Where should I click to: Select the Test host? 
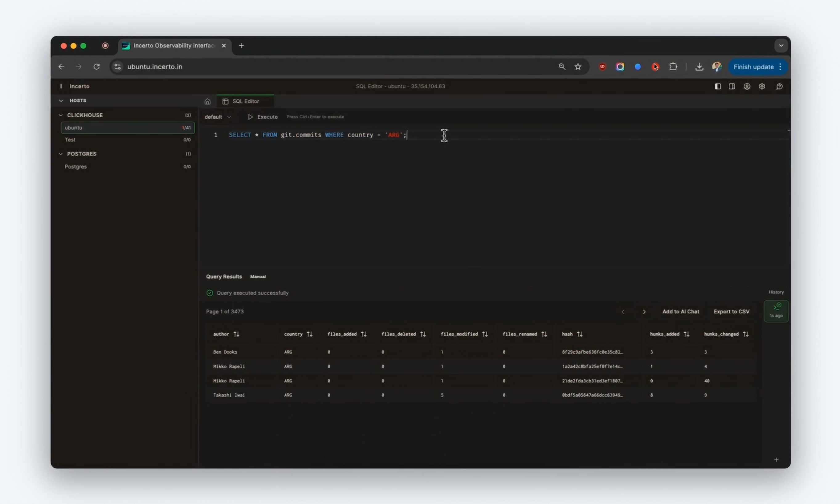click(x=127, y=140)
